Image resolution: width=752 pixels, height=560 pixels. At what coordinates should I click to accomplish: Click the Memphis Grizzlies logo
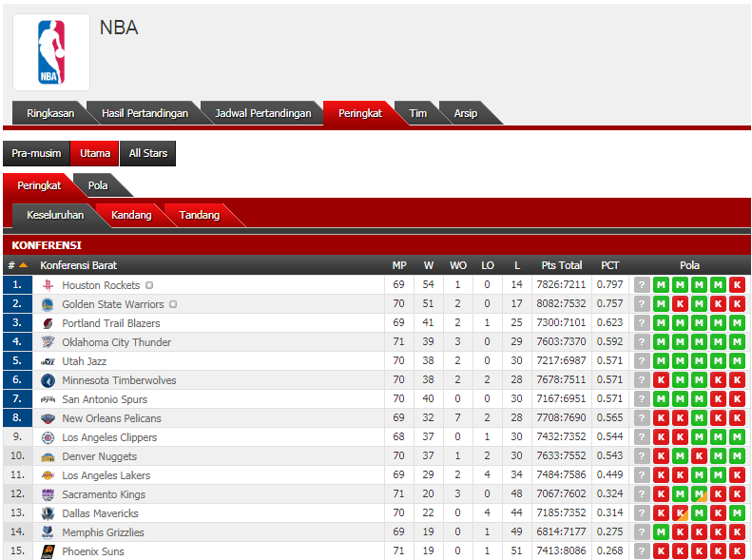(48, 532)
